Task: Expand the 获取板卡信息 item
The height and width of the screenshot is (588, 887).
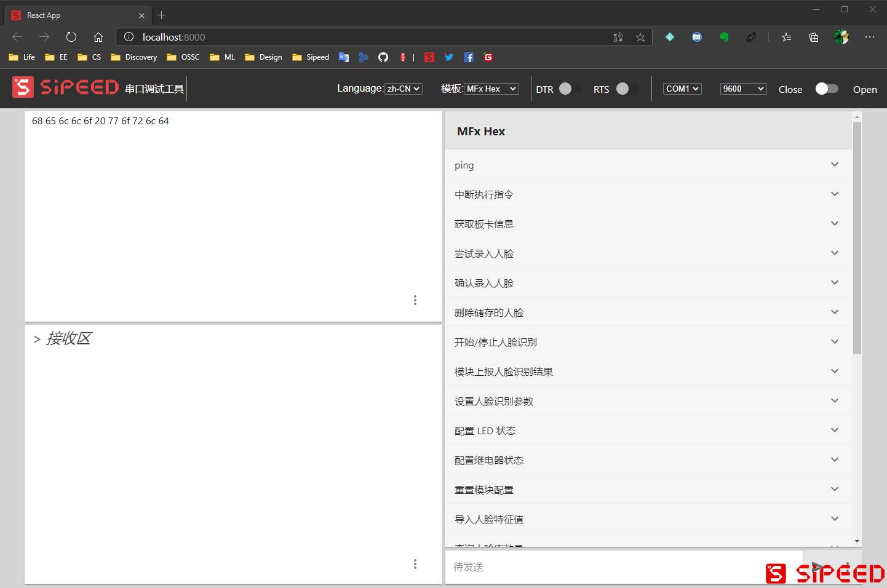Action: click(x=648, y=224)
